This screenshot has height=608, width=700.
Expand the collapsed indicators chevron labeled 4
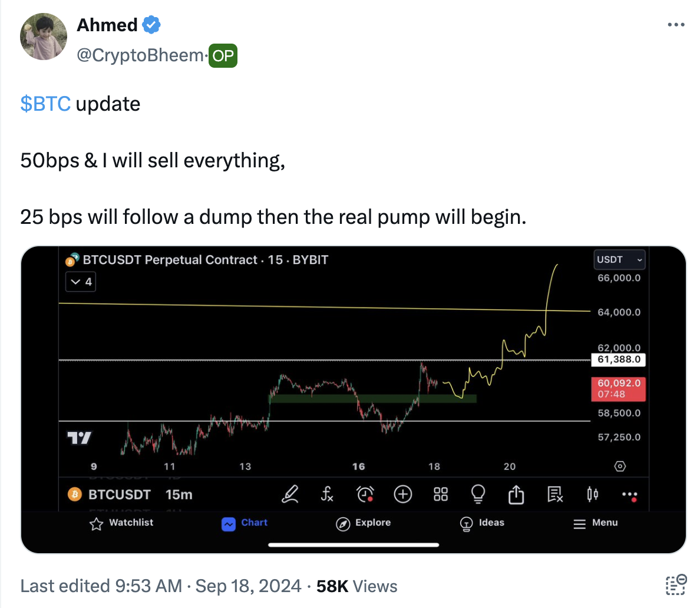coord(81,282)
